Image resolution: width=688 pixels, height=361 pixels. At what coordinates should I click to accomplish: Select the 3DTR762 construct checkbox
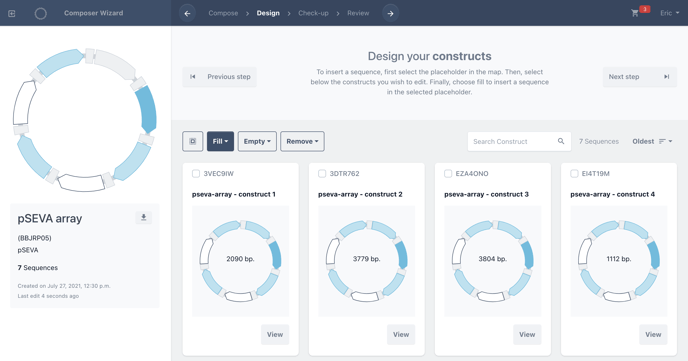tap(322, 174)
